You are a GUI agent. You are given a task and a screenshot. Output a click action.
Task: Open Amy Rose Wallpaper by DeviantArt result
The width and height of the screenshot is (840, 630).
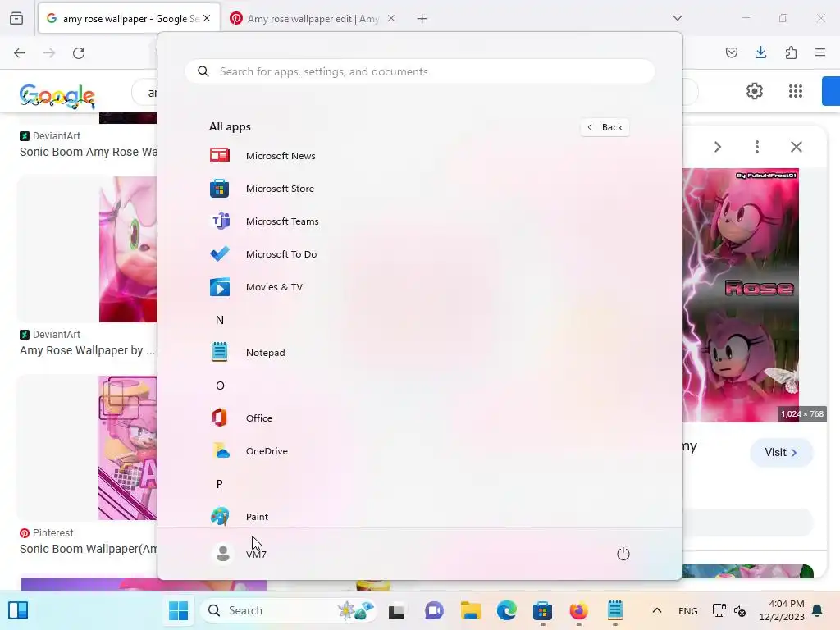click(x=87, y=350)
